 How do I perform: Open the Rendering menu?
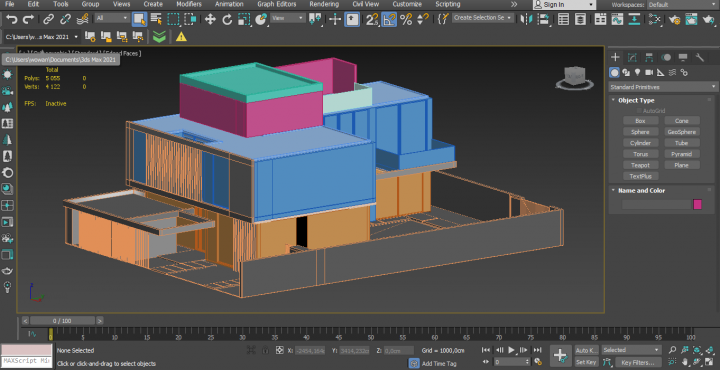[325, 4]
